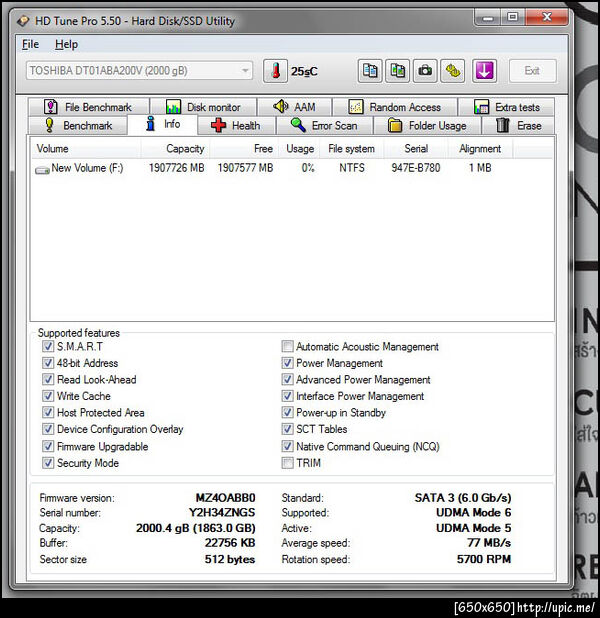Screen dimensions: 600x618
Task: Maximize the HD Tune Pro window
Action: tap(513, 17)
